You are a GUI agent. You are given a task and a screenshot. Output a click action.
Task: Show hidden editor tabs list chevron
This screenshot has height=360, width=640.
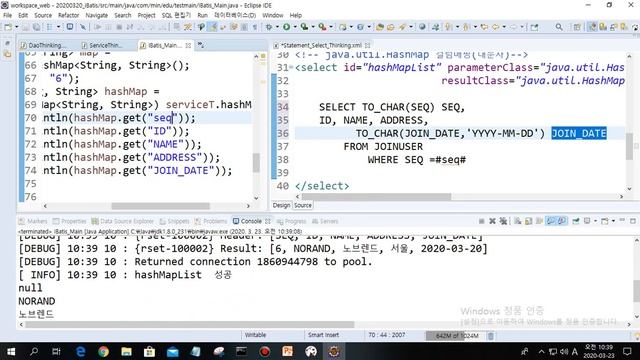[201, 45]
